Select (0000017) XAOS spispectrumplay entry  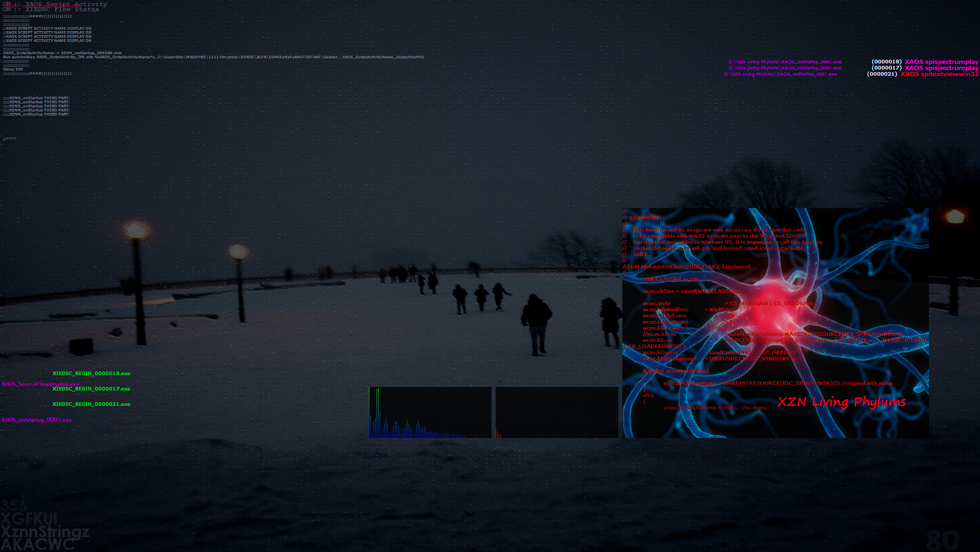coord(925,68)
